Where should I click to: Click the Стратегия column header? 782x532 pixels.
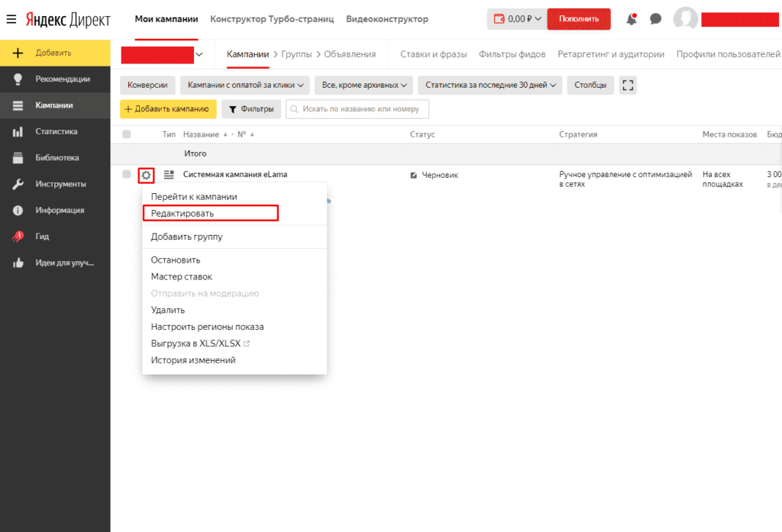[x=578, y=134]
